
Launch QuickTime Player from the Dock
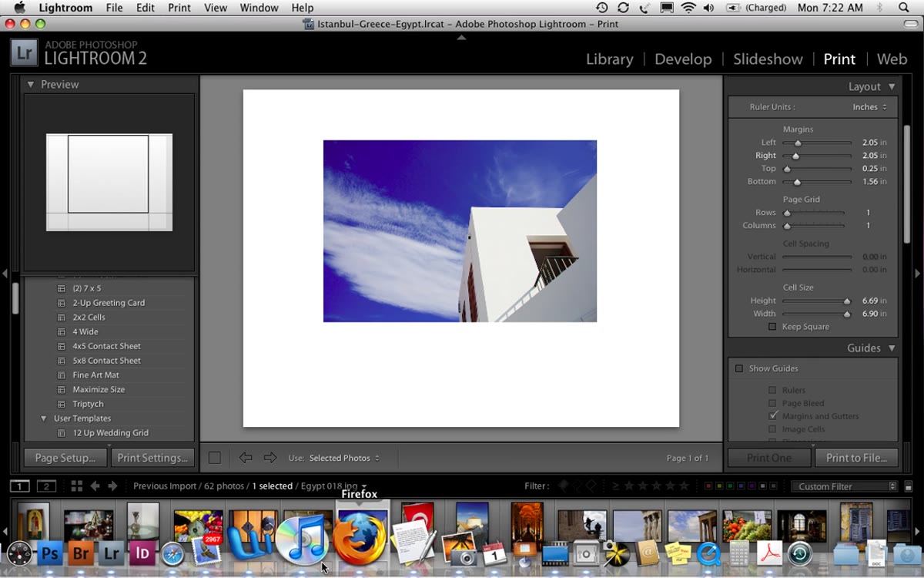click(x=708, y=553)
